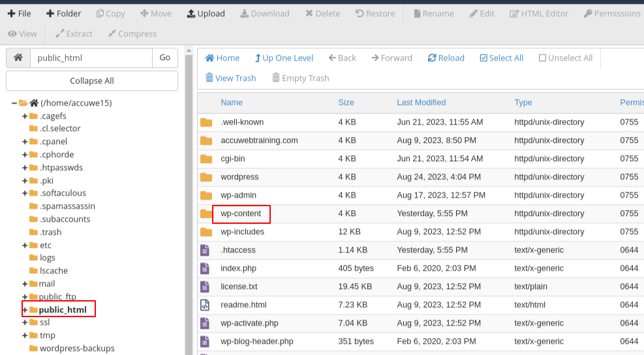Click the Delete toolbar button
644x355 pixels.
pyautogui.click(x=323, y=14)
